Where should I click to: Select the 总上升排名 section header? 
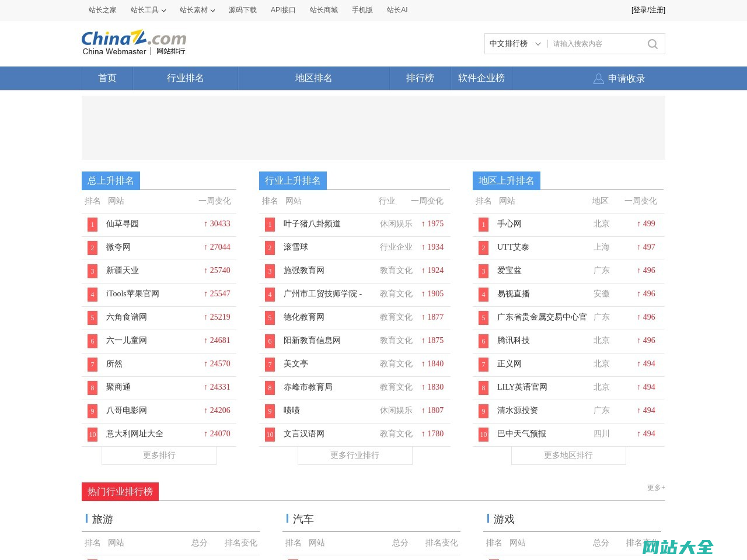(x=111, y=181)
